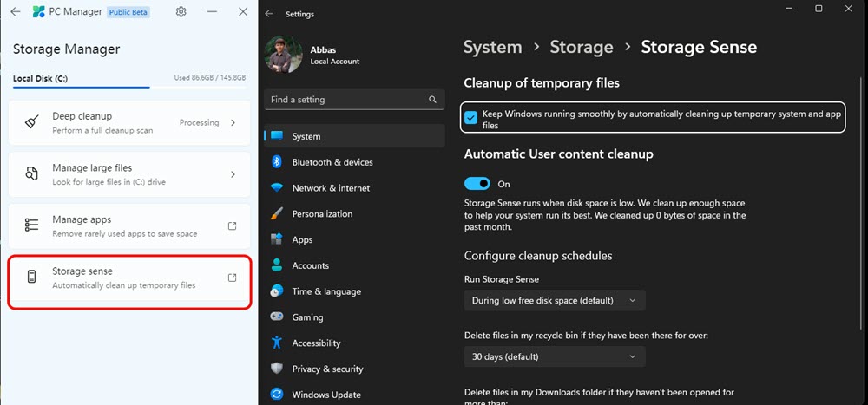868x405 pixels.
Task: Click the PC Manager logo icon
Action: pos(38,11)
